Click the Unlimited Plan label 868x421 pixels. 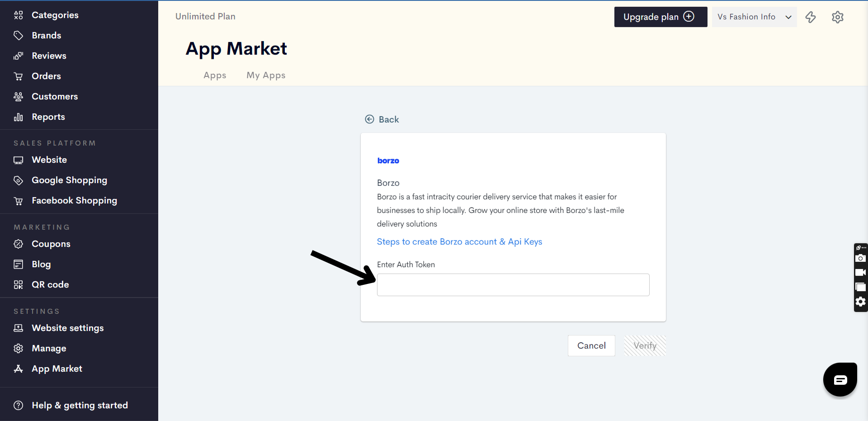point(205,16)
